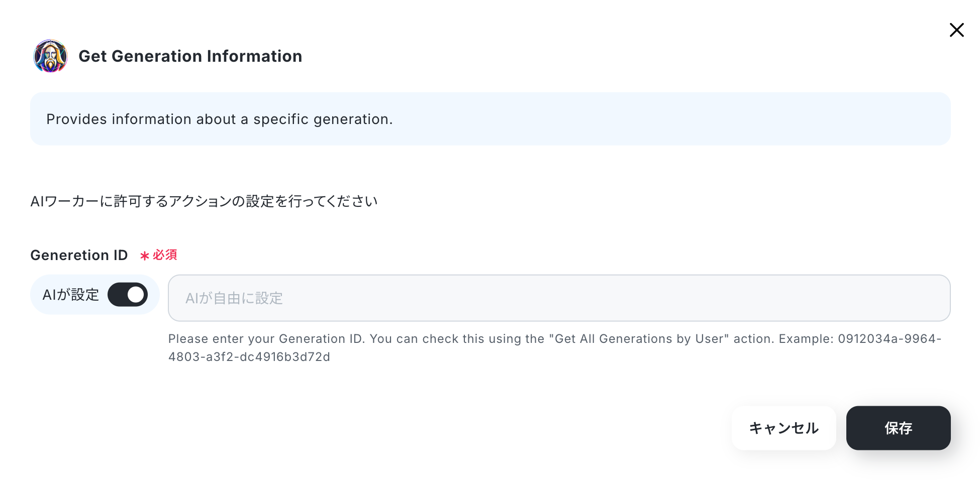Toggle off the AIが設定 switch

point(128,295)
